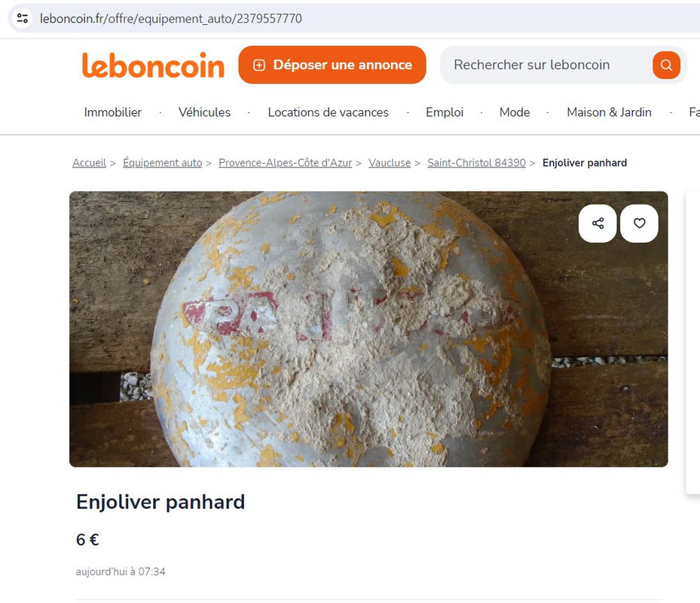Click Déposer une annonce button
This screenshot has height=603, width=700.
[332, 65]
